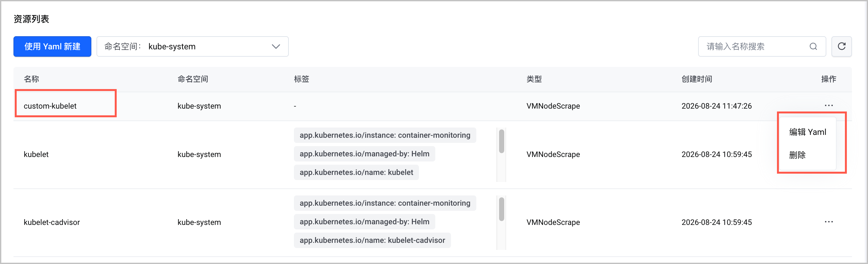Click the kubelet row labels scrollbar
Image resolution: width=868 pixels, height=264 pixels.
pyautogui.click(x=501, y=154)
